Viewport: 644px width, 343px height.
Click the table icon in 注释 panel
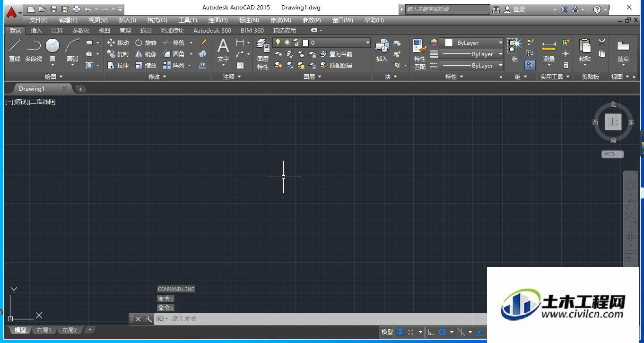pyautogui.click(x=240, y=65)
